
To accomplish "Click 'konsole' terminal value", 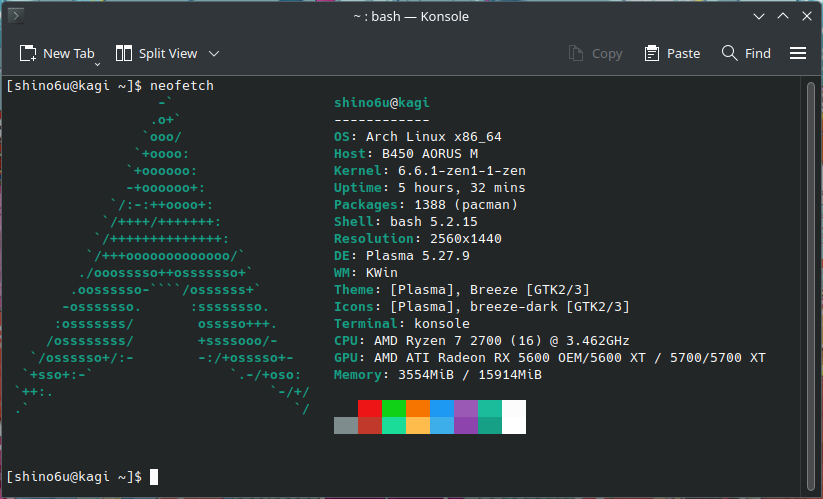I will 441,324.
